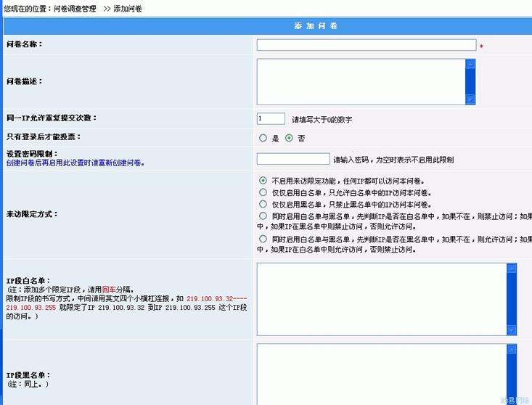Click inside the 问卷描述 text area
The image size is (532, 405).
360,81
